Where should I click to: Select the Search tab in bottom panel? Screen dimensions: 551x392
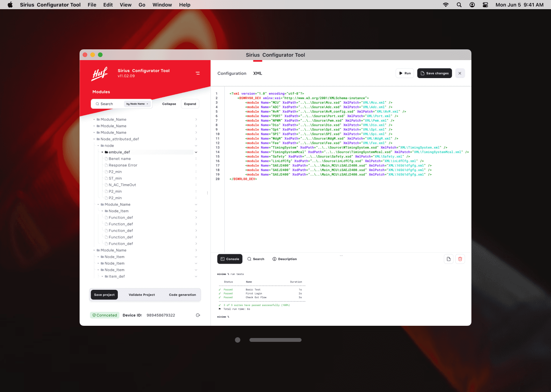tap(256, 259)
